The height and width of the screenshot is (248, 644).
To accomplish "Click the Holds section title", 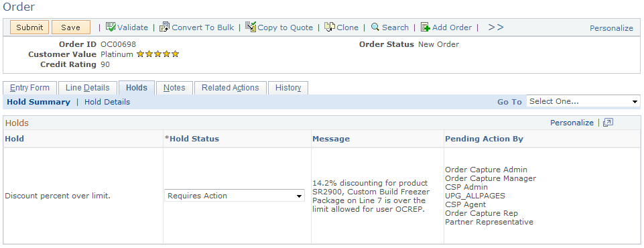I will tap(17, 123).
